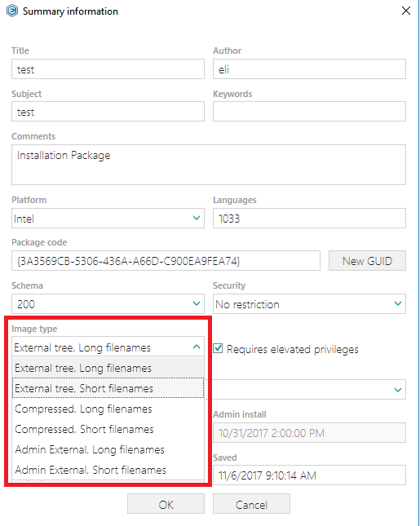Image resolution: width=420 pixels, height=526 pixels.
Task: Confirm with the OK button
Action: [x=166, y=504]
